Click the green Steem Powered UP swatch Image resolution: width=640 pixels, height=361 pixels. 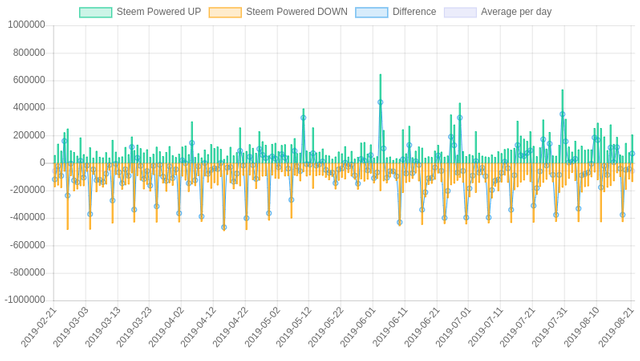click(96, 12)
